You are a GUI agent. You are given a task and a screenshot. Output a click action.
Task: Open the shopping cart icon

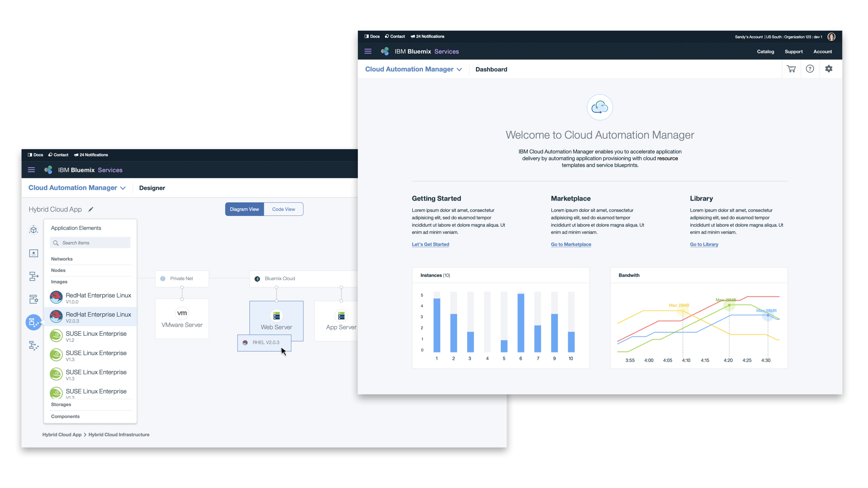click(x=791, y=69)
